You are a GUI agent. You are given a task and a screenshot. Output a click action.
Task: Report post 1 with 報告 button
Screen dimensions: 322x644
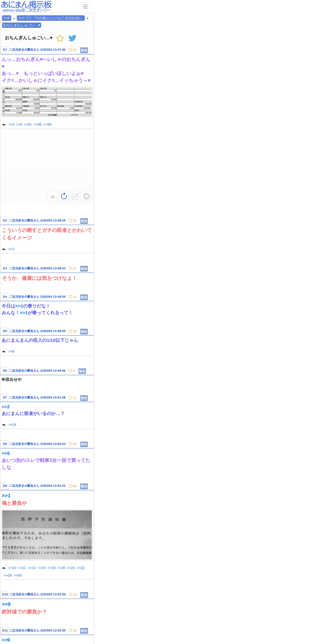(84, 50)
